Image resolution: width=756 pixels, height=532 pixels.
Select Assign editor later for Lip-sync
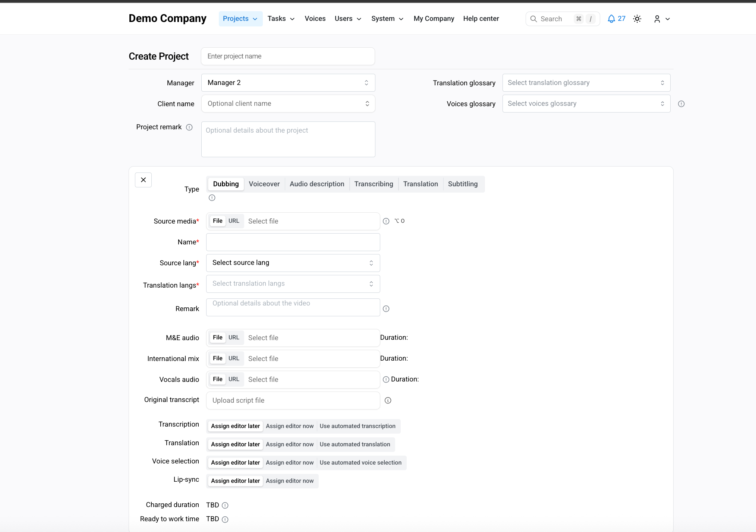(235, 481)
